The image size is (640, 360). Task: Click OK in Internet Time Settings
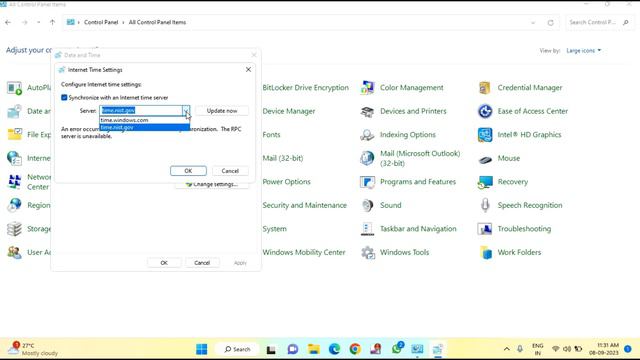(x=188, y=171)
